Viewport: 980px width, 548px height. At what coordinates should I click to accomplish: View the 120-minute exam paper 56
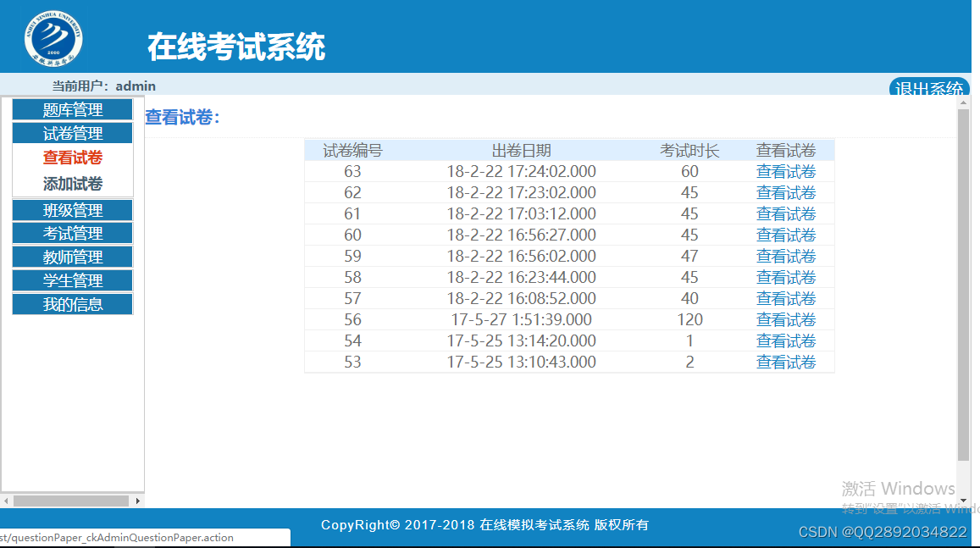(785, 319)
